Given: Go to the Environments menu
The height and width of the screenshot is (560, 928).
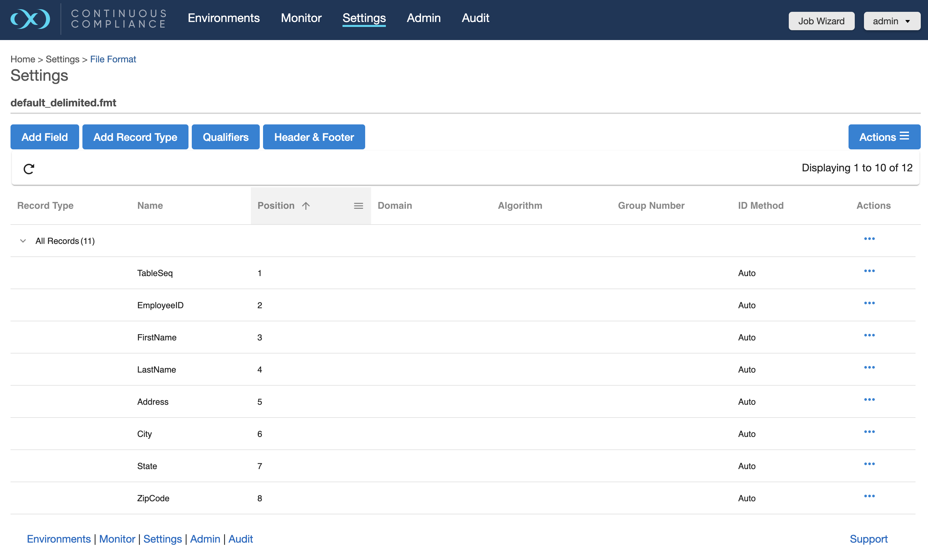Looking at the screenshot, I should click(x=224, y=18).
